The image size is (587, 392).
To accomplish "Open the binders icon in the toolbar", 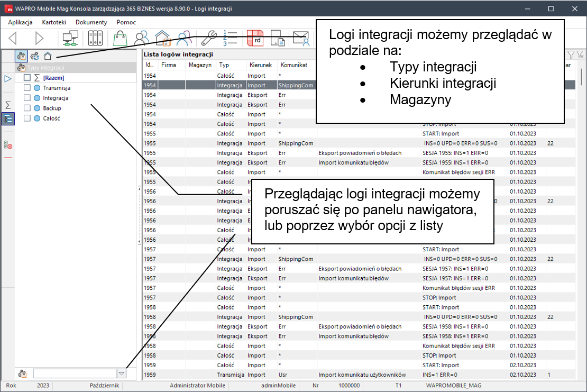I will click(95, 38).
